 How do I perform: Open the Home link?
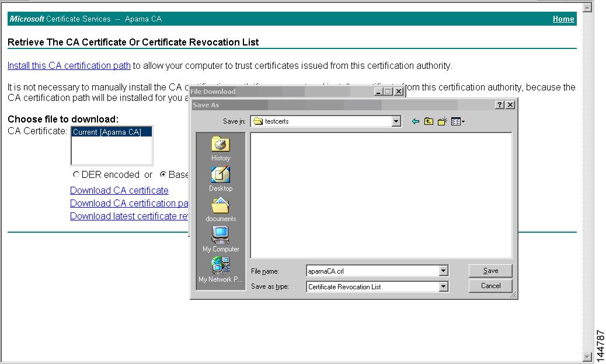pyautogui.click(x=563, y=19)
